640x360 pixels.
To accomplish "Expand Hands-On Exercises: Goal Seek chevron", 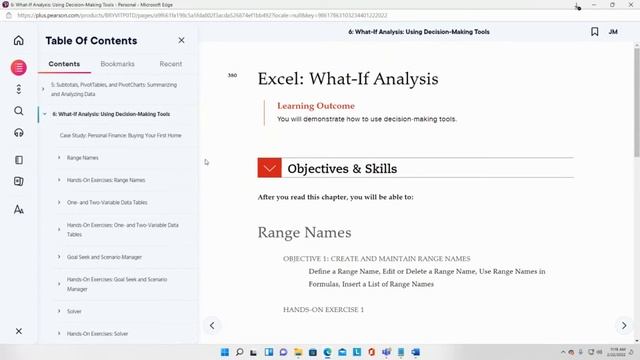I will point(59,284).
